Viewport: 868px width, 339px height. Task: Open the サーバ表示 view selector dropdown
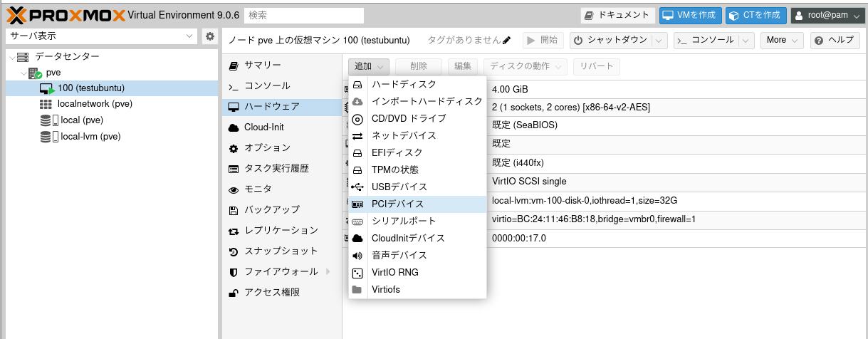[x=101, y=36]
